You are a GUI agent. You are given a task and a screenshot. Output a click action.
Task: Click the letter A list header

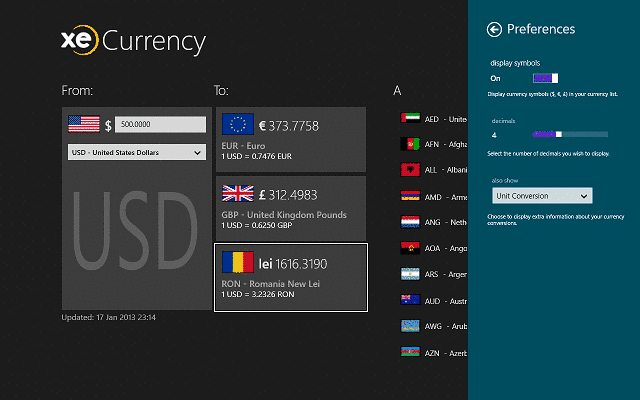click(x=397, y=90)
